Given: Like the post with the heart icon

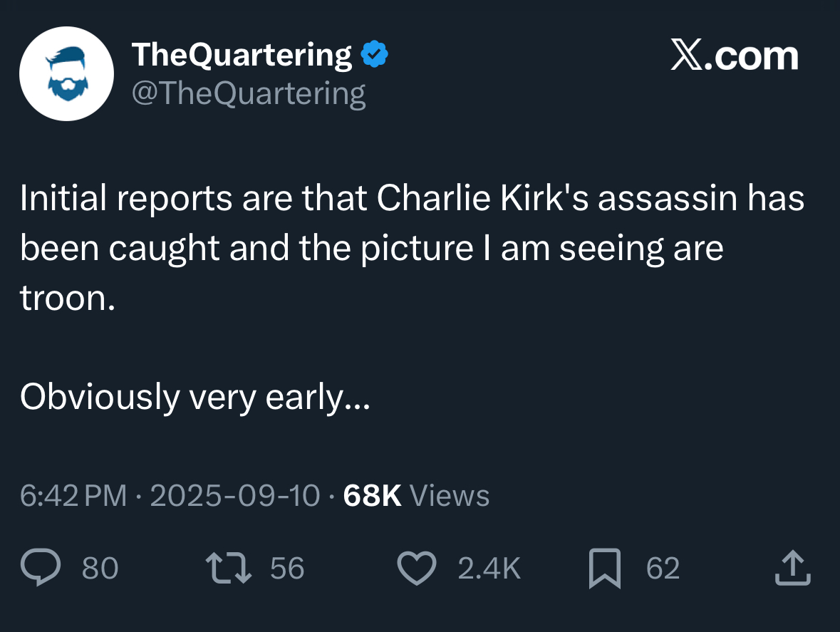Looking at the screenshot, I should [x=417, y=569].
